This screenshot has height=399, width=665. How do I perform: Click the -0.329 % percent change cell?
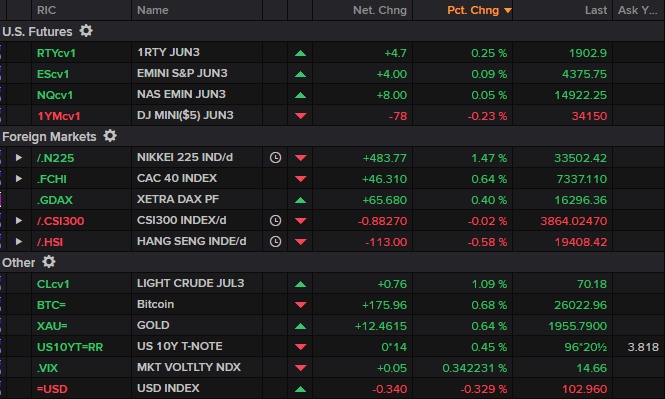[x=484, y=389]
